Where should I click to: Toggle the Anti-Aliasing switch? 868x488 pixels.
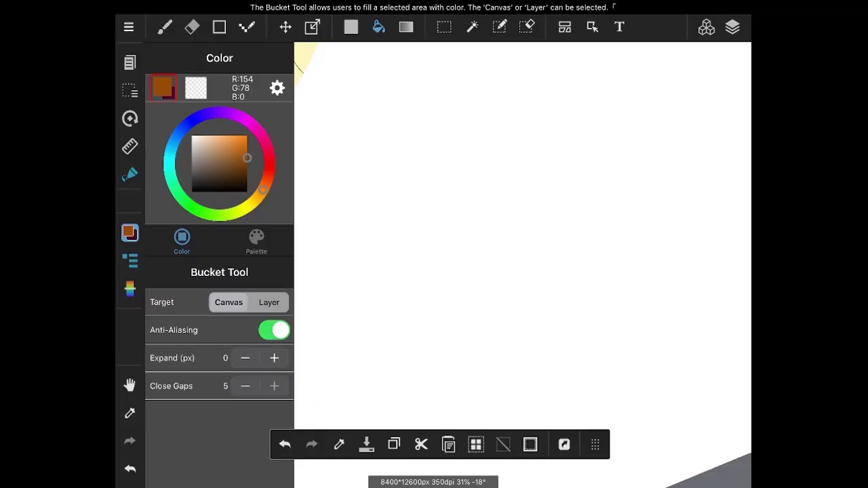coord(275,330)
